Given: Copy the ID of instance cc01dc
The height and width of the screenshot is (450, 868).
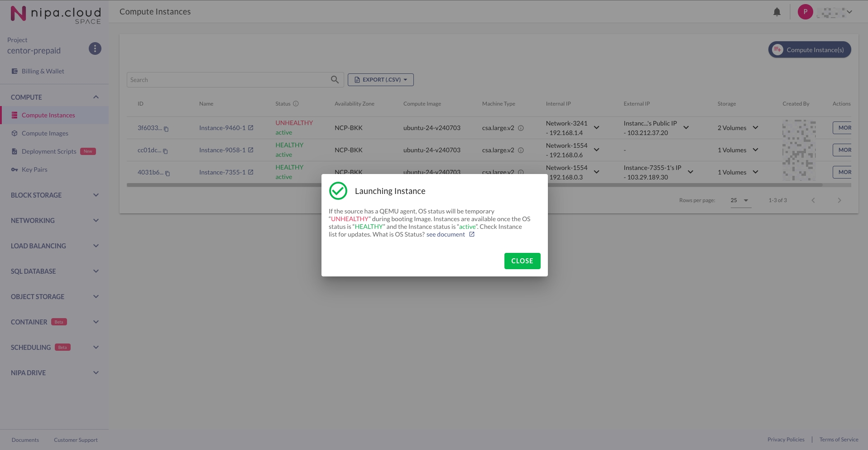Looking at the screenshot, I should click(165, 151).
